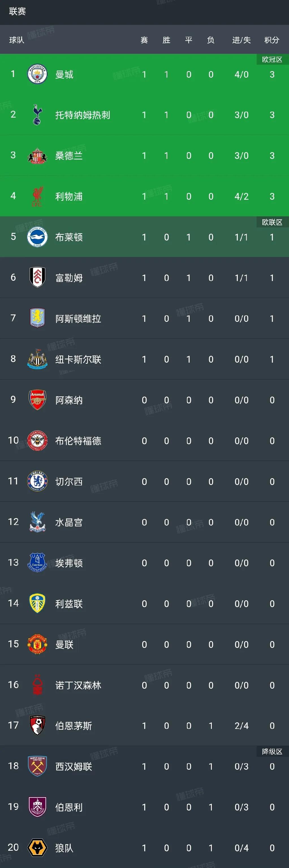Viewport: 289px width, 868px height.
Task: Select the 进/失 column header
Action: [x=241, y=40]
